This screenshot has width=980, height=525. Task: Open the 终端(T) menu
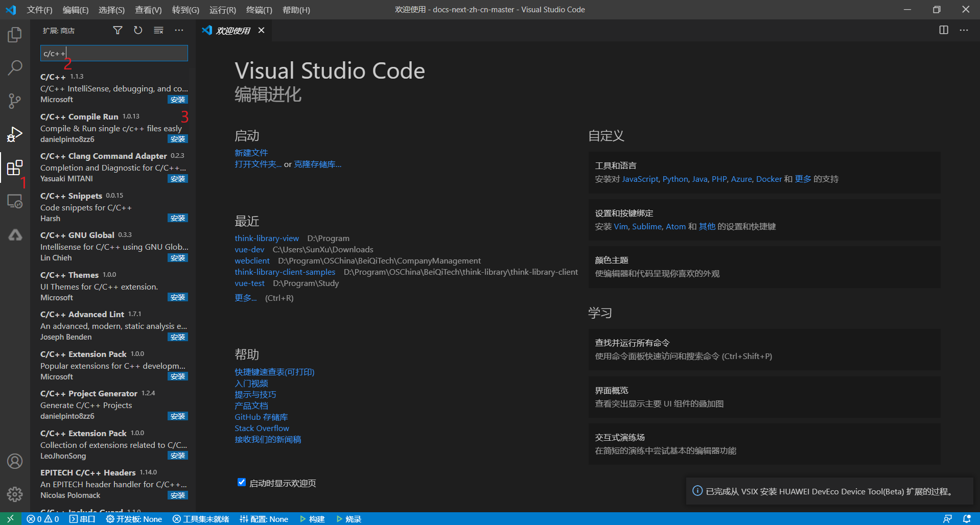(x=259, y=10)
